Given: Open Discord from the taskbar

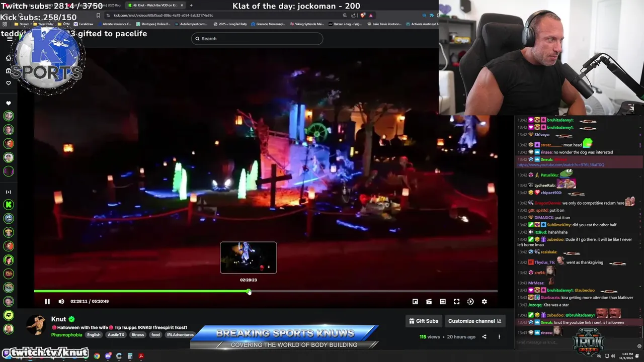Looking at the screenshot, I should pyautogui.click(x=108, y=356).
